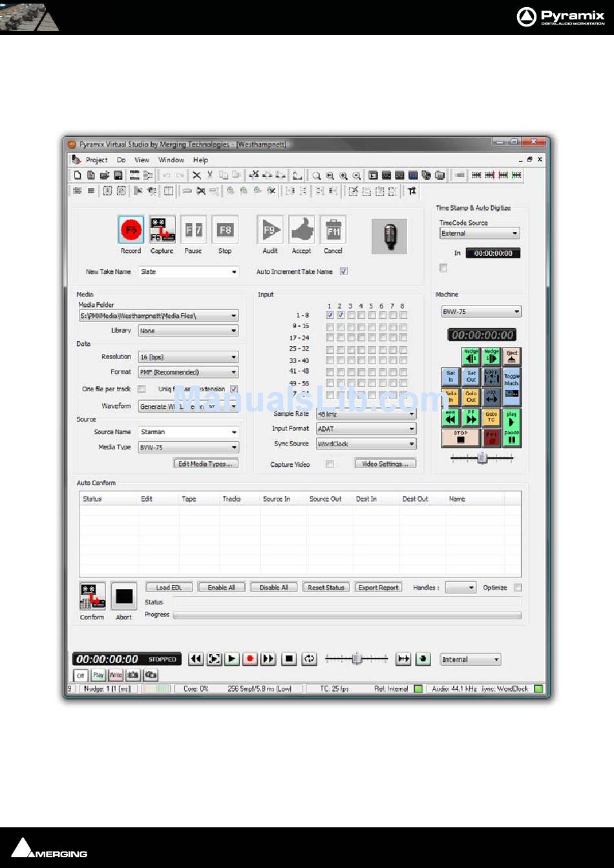This screenshot has height=868, width=614.
Task: Click the F11 Cancel trash icon
Action: tap(333, 230)
